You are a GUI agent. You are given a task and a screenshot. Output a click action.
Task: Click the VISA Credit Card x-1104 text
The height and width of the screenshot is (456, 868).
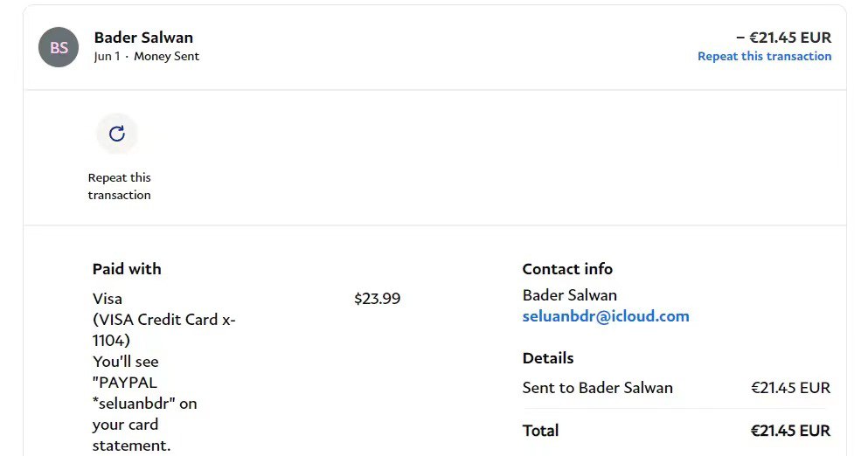click(x=163, y=329)
